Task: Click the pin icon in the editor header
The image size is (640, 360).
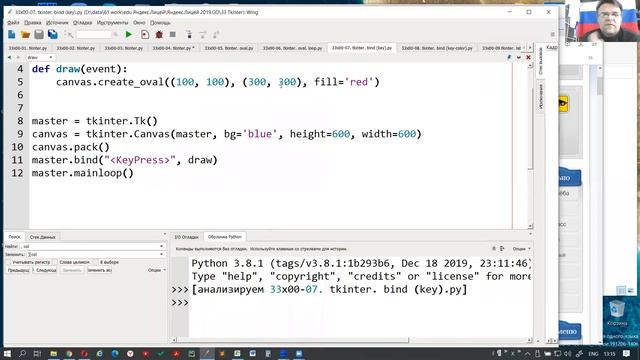Action: tap(509, 58)
